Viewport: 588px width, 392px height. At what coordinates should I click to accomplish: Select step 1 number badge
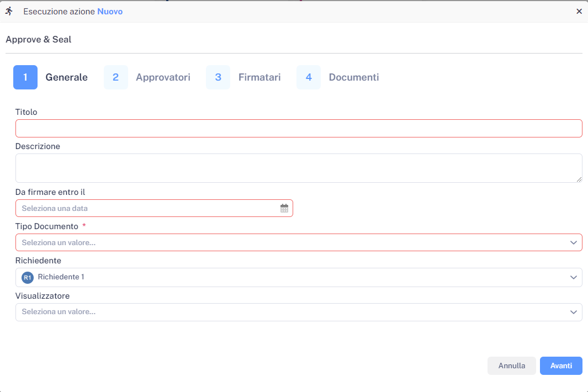(x=25, y=77)
